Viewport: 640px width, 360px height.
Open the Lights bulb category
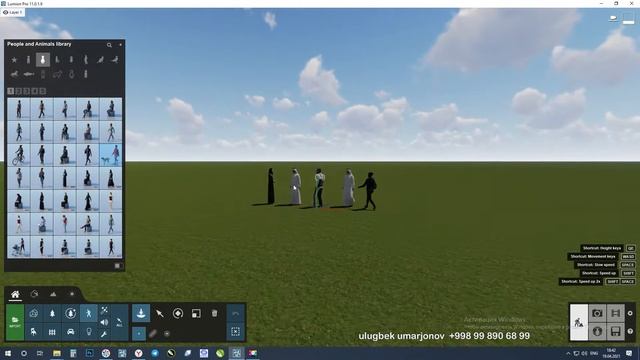click(x=89, y=332)
